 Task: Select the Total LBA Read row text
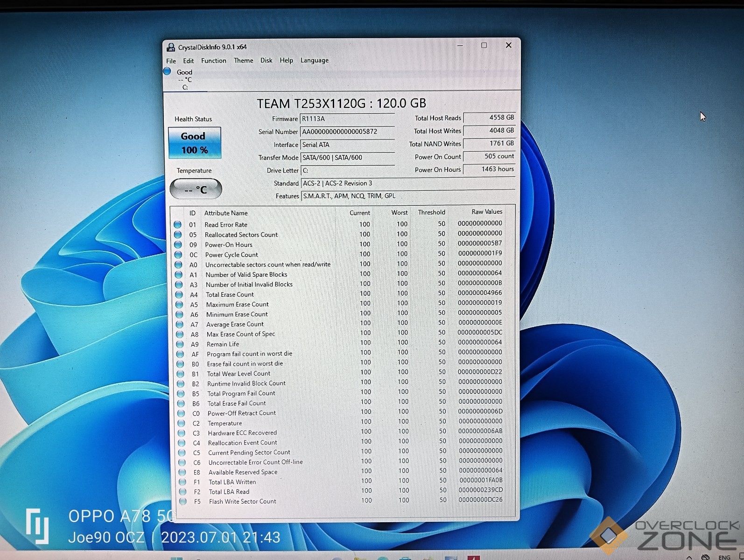229,492
